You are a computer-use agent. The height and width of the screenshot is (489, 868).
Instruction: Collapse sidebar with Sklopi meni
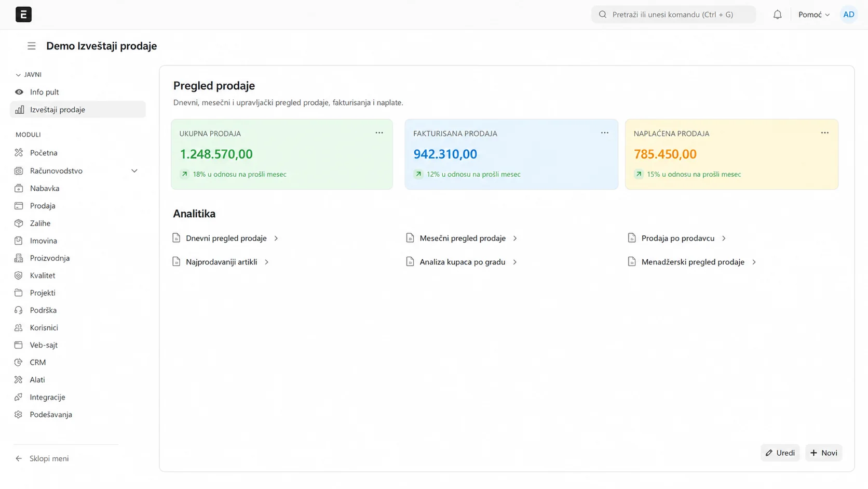42,458
